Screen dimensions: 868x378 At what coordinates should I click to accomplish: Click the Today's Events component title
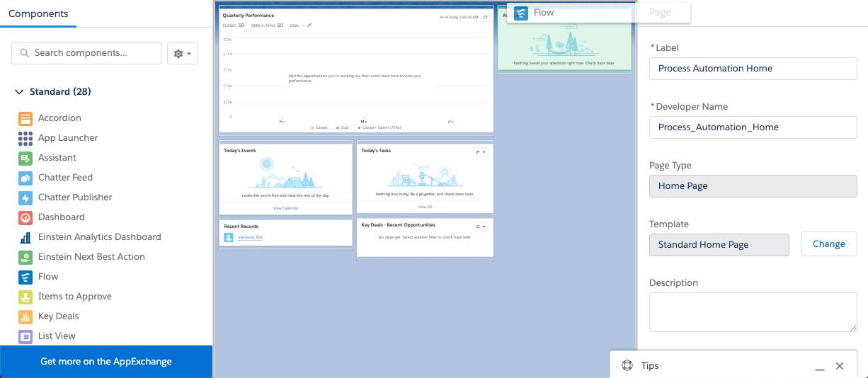tap(240, 151)
